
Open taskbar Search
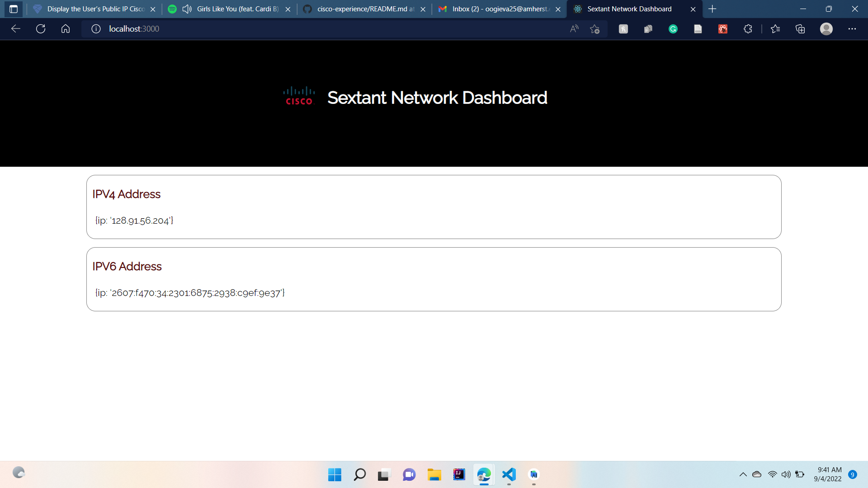360,474
